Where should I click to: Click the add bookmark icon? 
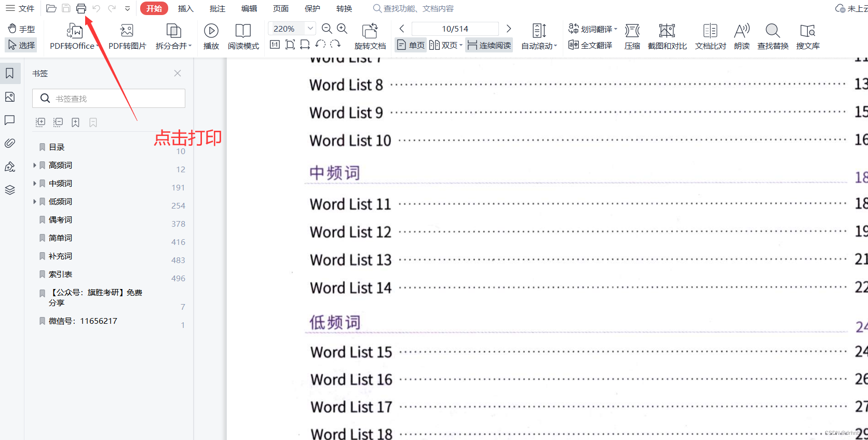click(x=75, y=122)
